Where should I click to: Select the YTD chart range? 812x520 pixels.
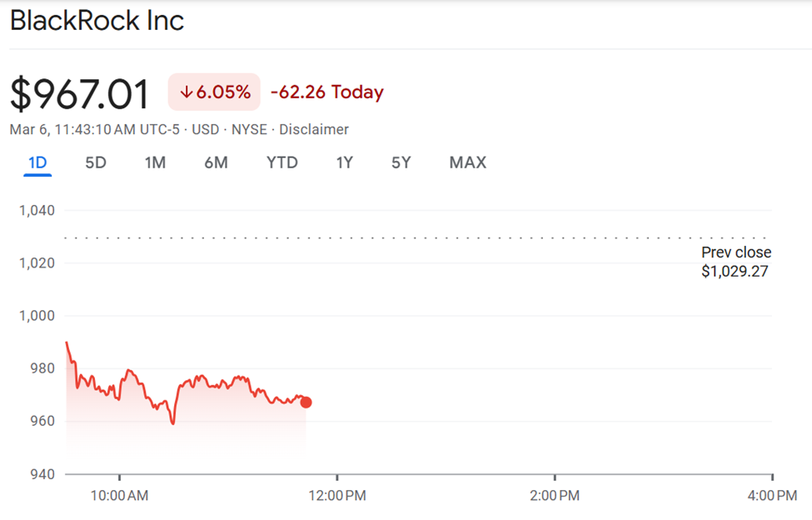282,162
